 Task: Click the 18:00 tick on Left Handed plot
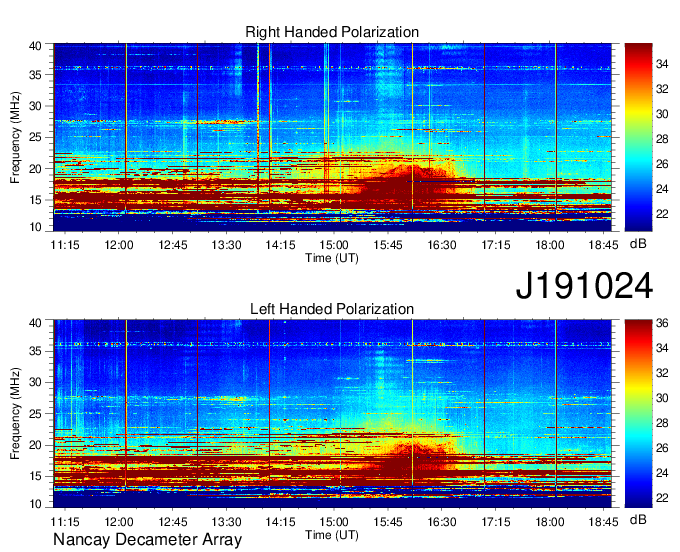point(549,522)
